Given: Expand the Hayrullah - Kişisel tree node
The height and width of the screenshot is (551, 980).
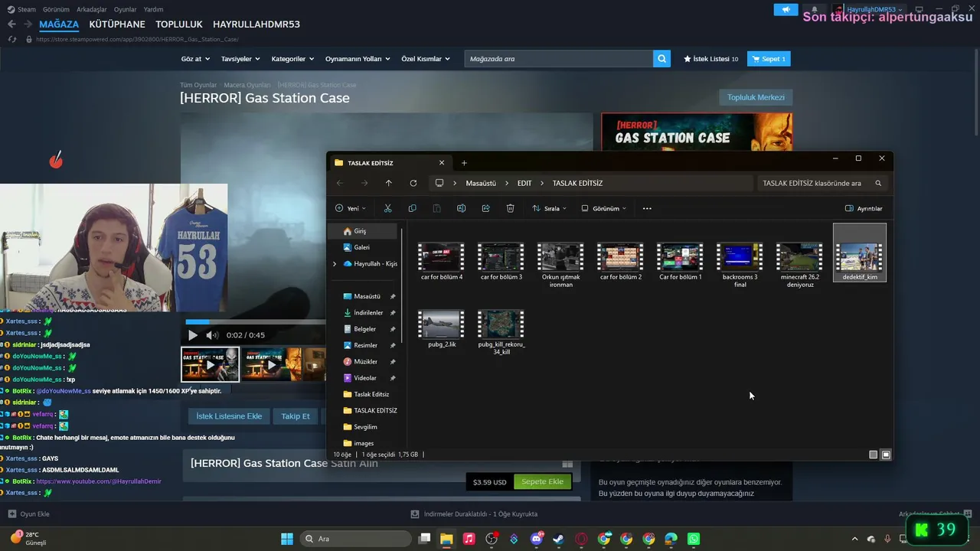Looking at the screenshot, I should (x=334, y=264).
